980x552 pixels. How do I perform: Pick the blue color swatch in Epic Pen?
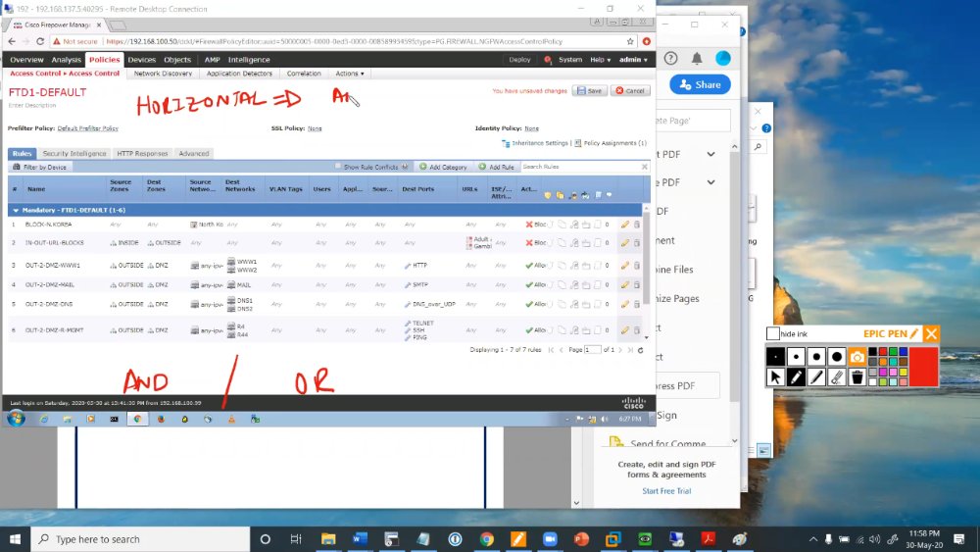904,352
